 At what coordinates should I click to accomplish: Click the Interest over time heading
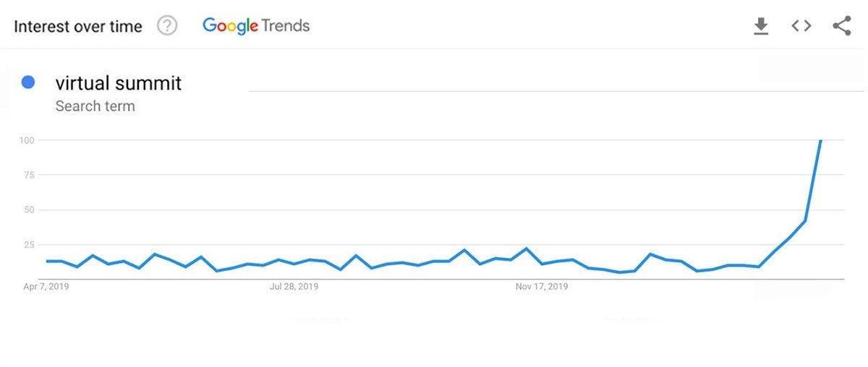click(78, 27)
